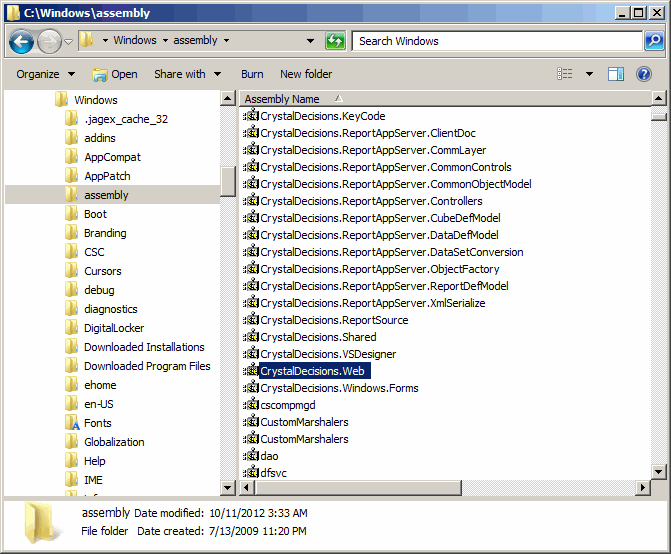671x554 pixels.
Task: Open address bar history dropdown
Action: (310, 41)
